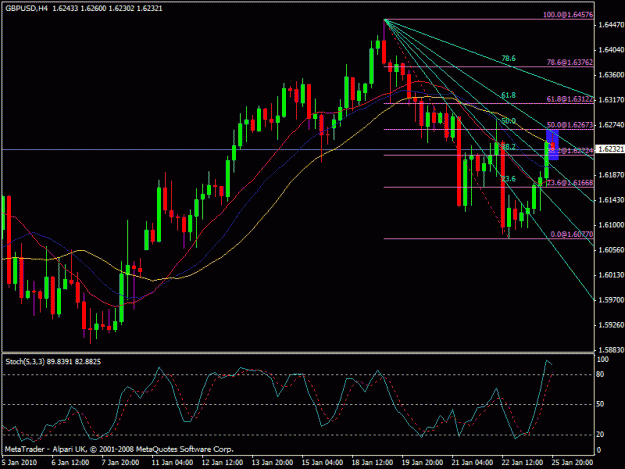Viewport: 625px width, 469px height.
Task: Click the price axis value 1.61870
Action: click(x=611, y=175)
